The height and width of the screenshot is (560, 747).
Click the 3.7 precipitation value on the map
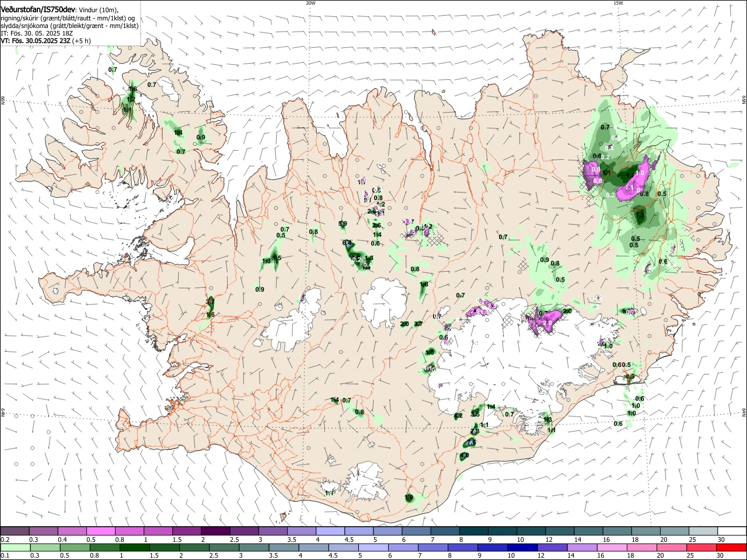coord(418,324)
